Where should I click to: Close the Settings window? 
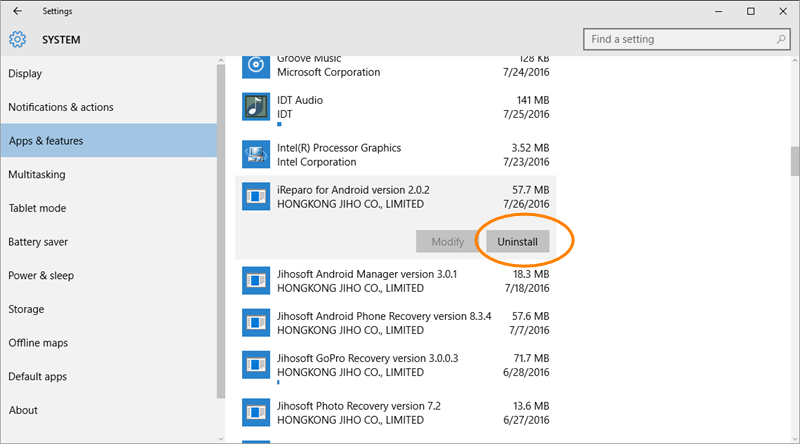pyautogui.click(x=783, y=11)
